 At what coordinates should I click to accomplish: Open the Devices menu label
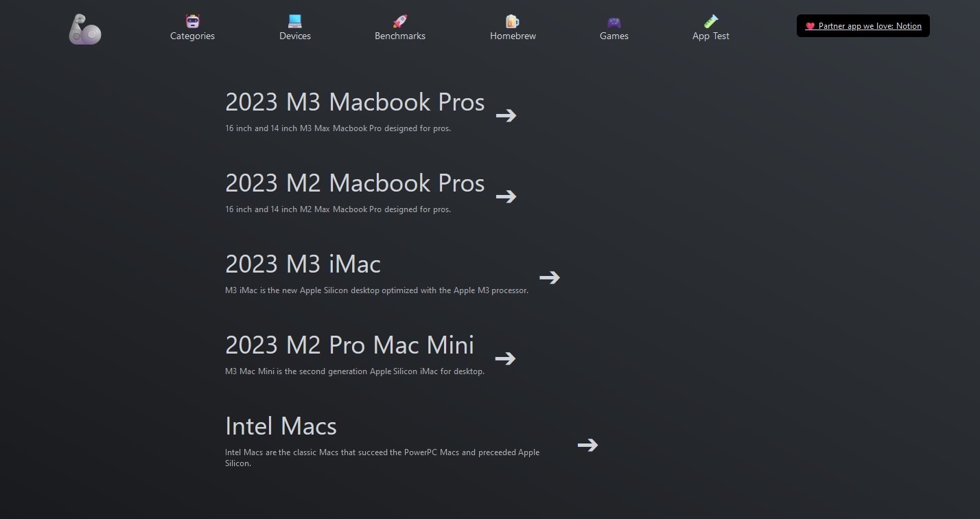[295, 36]
